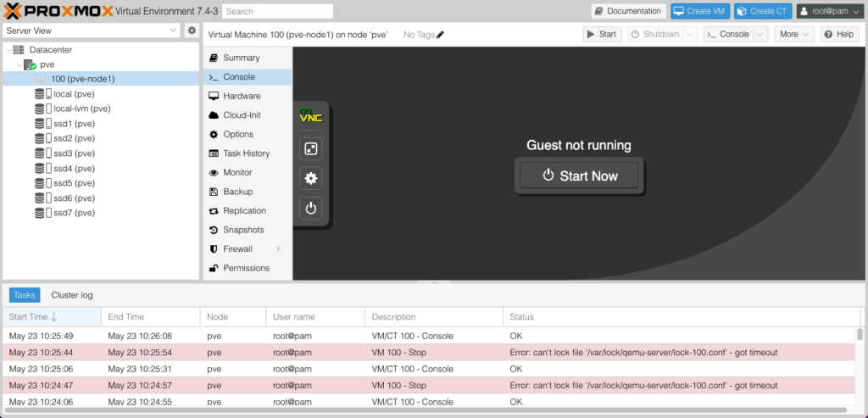Select task row starting May 23 10:25:06
This screenshot has height=418, width=868.
tap(429, 369)
